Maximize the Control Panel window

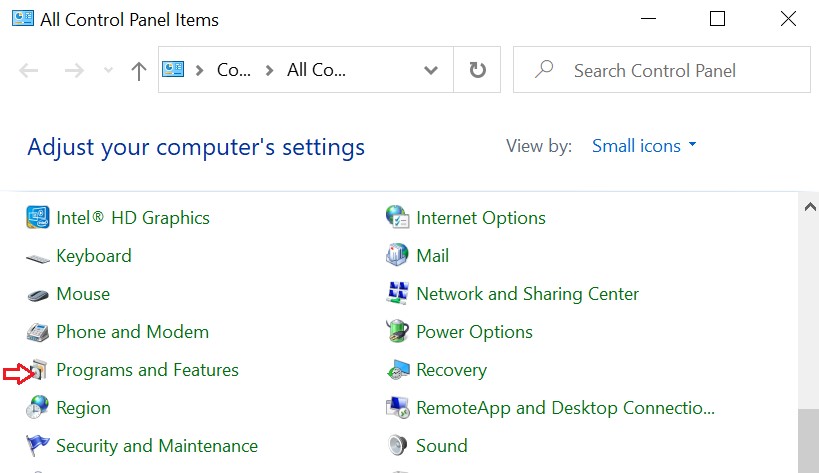click(x=718, y=19)
